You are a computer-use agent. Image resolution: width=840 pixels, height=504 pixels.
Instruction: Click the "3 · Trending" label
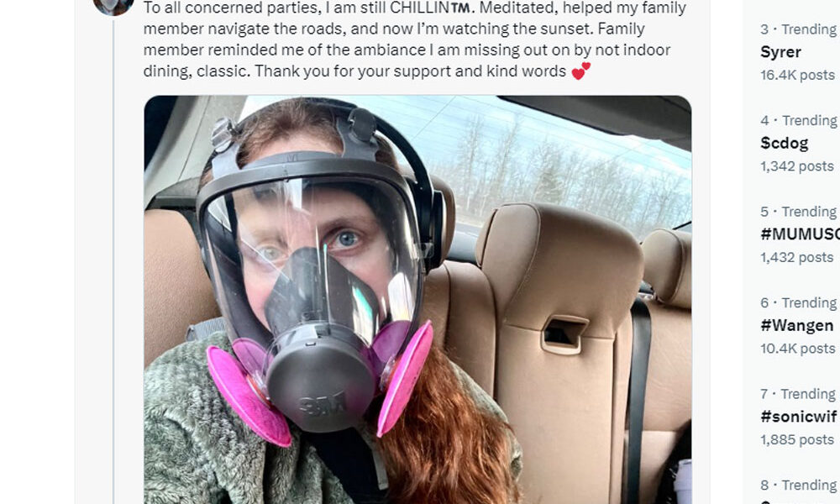[x=798, y=29]
